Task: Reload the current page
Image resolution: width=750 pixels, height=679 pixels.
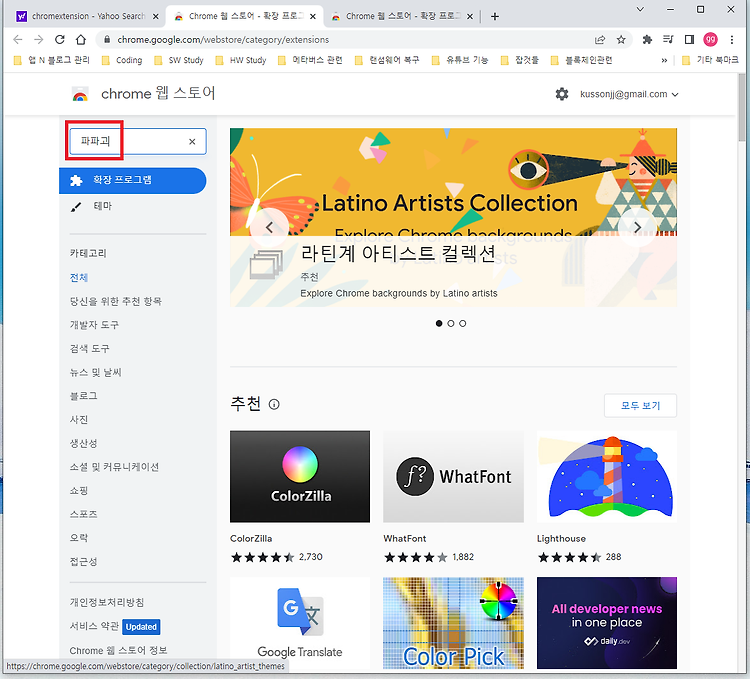Action: point(60,40)
